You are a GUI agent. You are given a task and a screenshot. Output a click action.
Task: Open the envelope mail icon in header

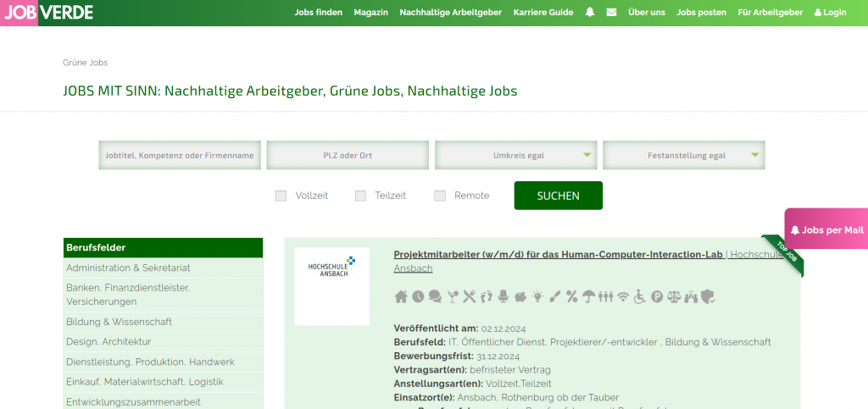click(x=611, y=13)
